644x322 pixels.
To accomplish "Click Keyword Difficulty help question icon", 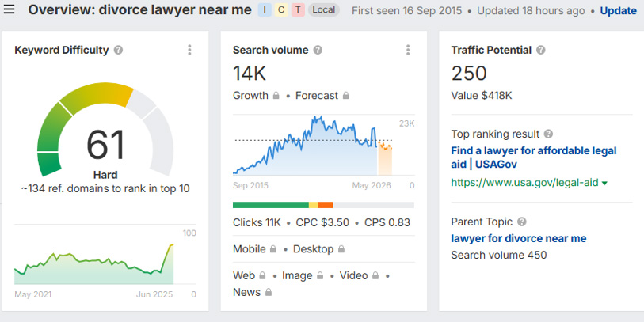I will click(x=118, y=50).
